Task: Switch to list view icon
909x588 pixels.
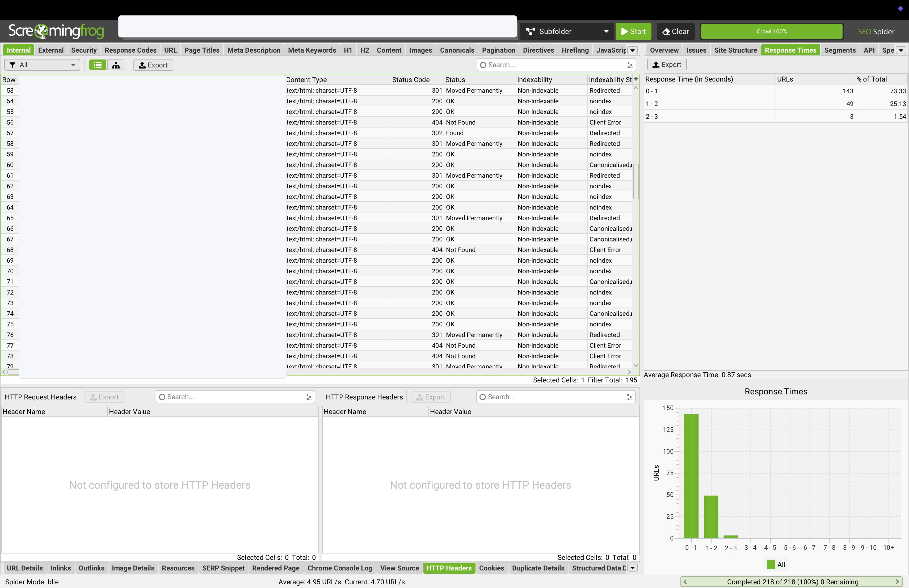Action: (98, 65)
